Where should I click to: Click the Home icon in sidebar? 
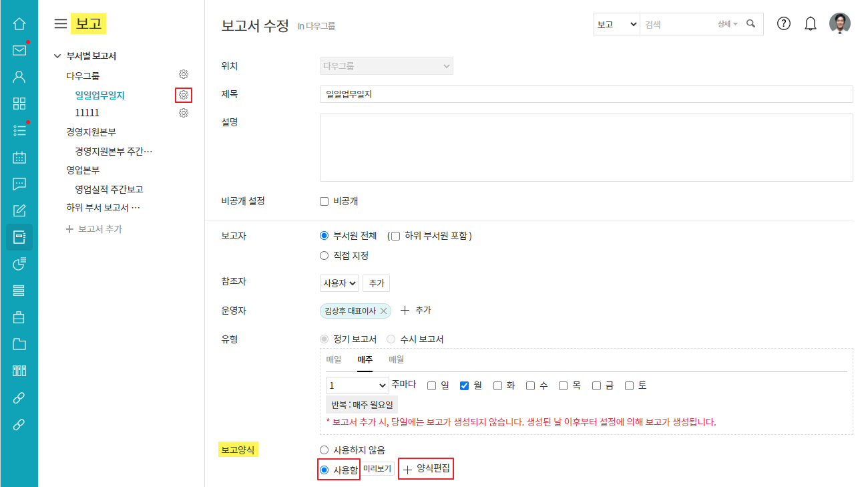click(x=19, y=24)
